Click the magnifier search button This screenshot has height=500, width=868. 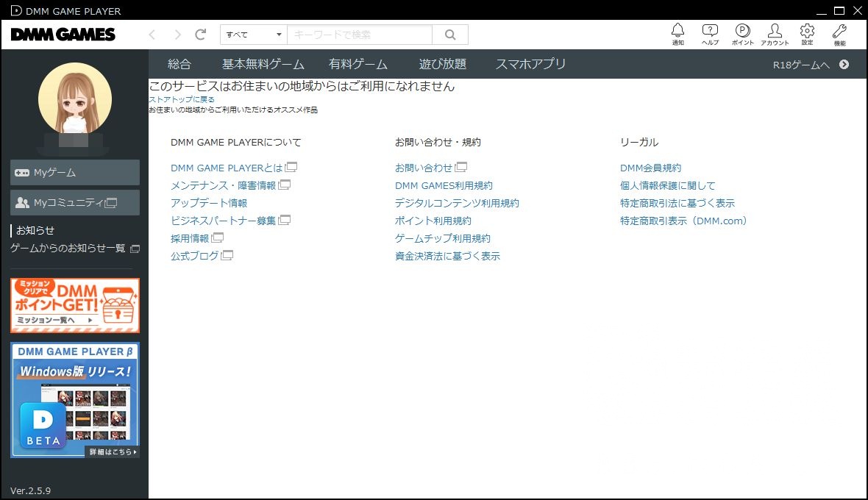pyautogui.click(x=450, y=35)
